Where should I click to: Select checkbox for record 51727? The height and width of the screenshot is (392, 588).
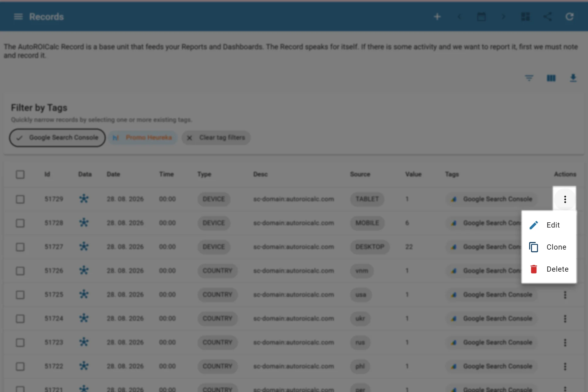pyautogui.click(x=20, y=247)
